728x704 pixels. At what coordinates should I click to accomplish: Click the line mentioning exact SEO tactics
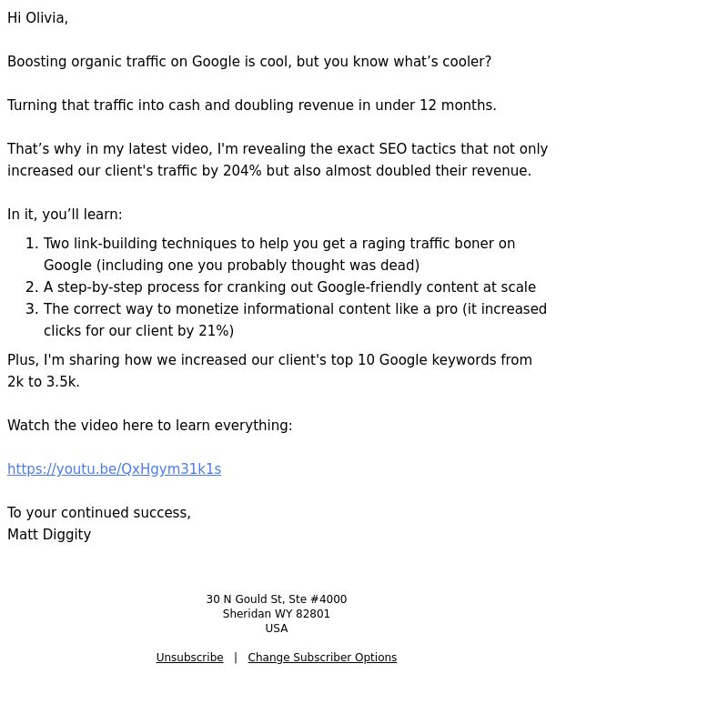[278, 149]
